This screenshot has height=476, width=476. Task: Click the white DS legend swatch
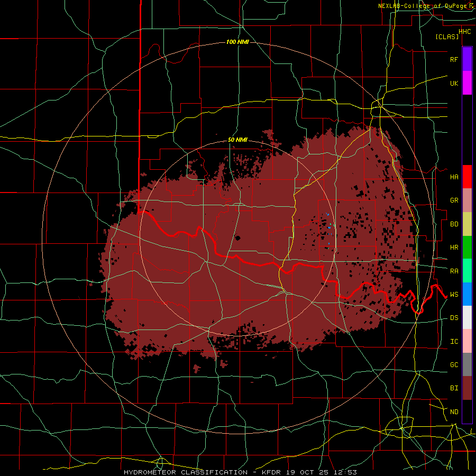467,317
